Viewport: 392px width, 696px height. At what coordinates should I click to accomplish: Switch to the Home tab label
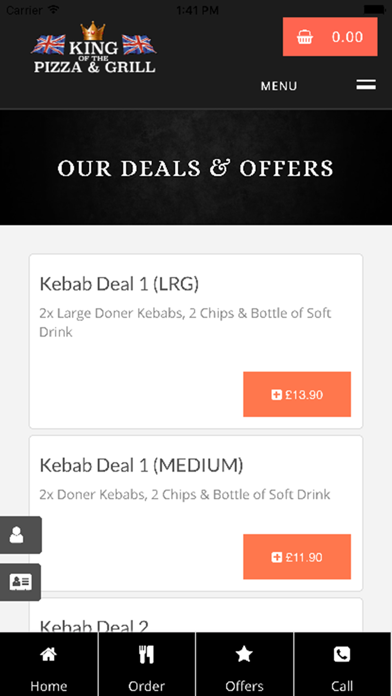48,686
